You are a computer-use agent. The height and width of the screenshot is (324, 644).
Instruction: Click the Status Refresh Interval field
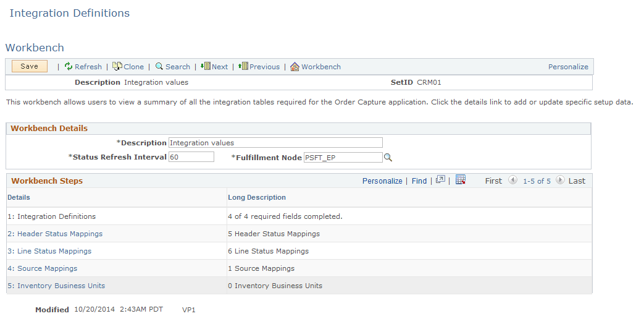tap(191, 156)
